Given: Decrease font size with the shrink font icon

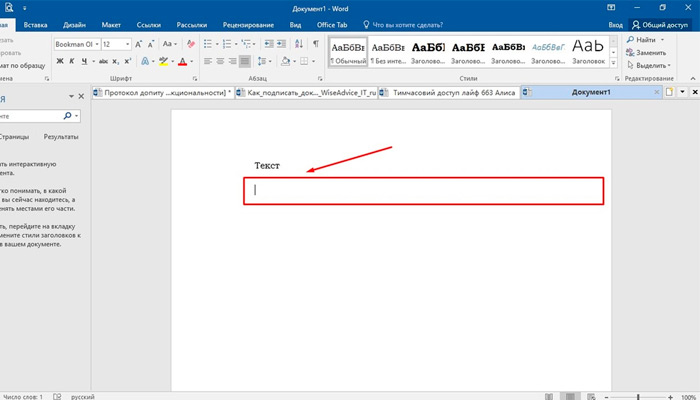Looking at the screenshot, I should click(151, 44).
